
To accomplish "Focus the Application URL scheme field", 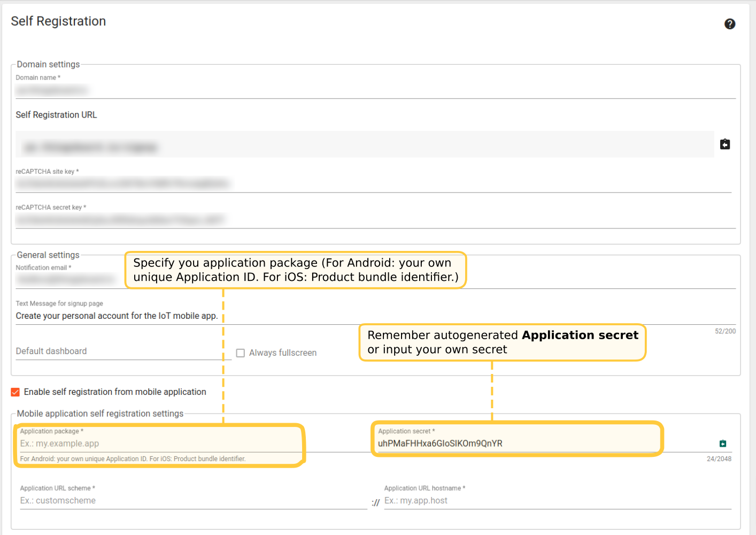I will (192, 501).
